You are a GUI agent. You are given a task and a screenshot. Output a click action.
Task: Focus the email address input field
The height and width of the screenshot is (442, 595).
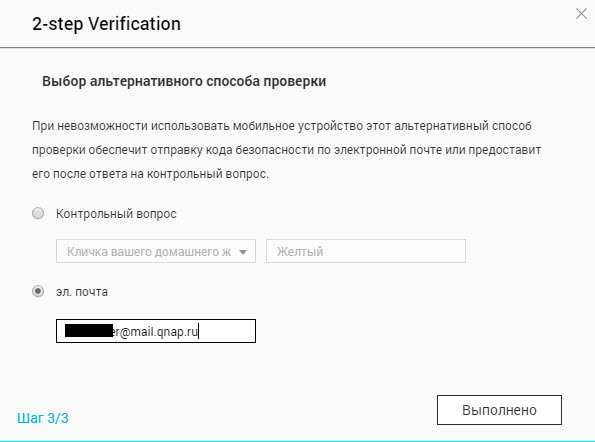click(156, 331)
